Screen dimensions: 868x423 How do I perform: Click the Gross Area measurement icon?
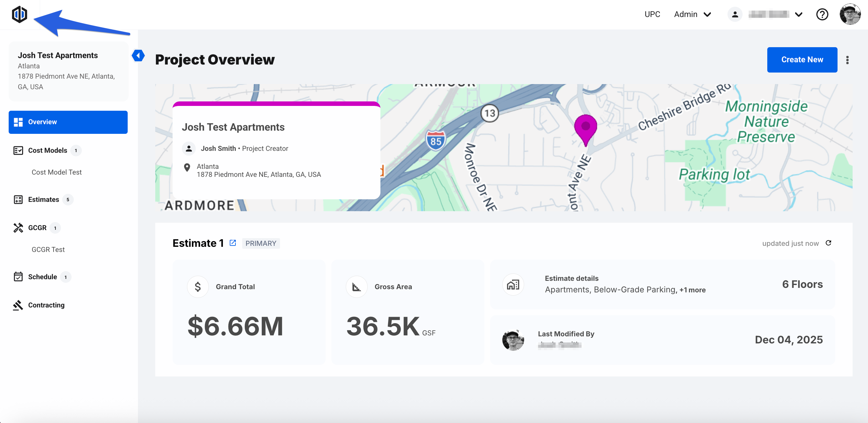(x=356, y=287)
